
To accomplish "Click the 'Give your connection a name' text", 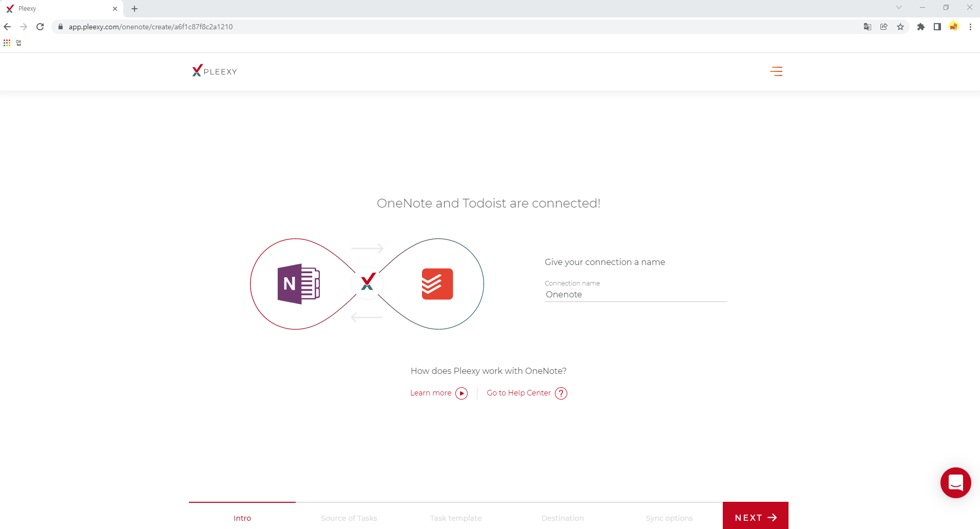I will point(605,262).
